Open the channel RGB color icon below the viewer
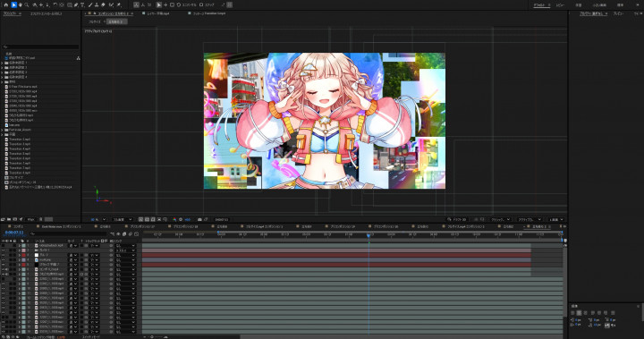Image resolution: width=644 pixels, height=339 pixels. [174, 219]
